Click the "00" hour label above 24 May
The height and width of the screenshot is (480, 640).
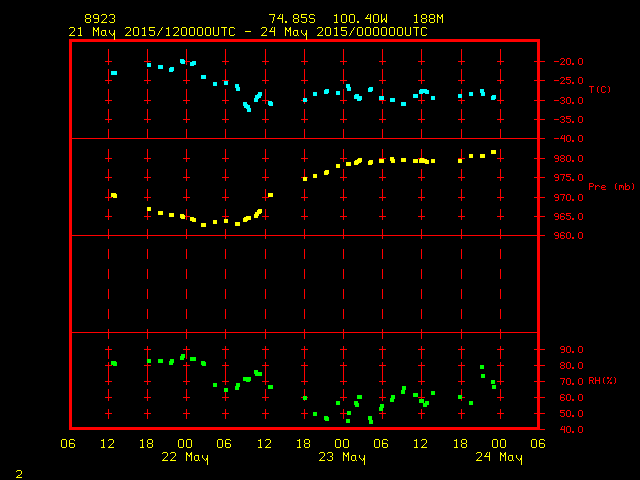499,444
